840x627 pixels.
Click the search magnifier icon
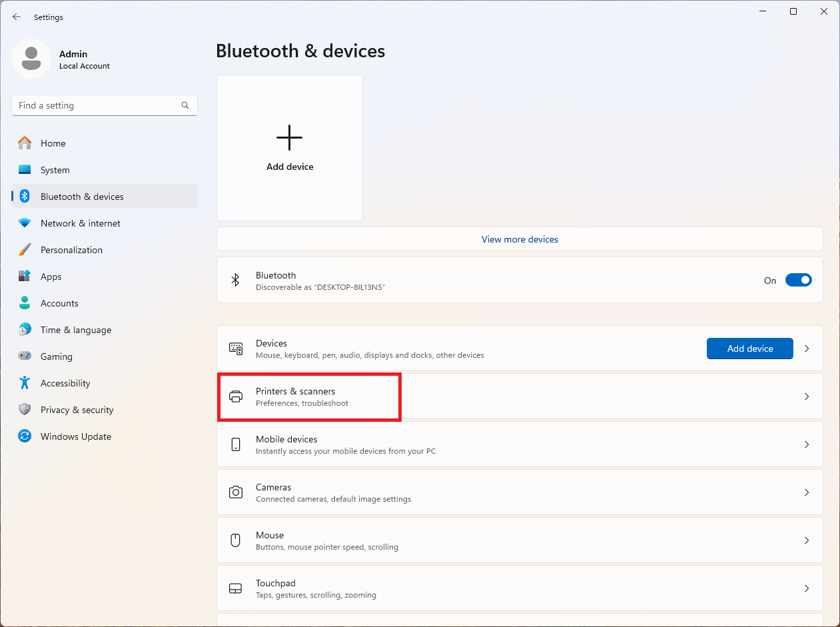coord(185,105)
